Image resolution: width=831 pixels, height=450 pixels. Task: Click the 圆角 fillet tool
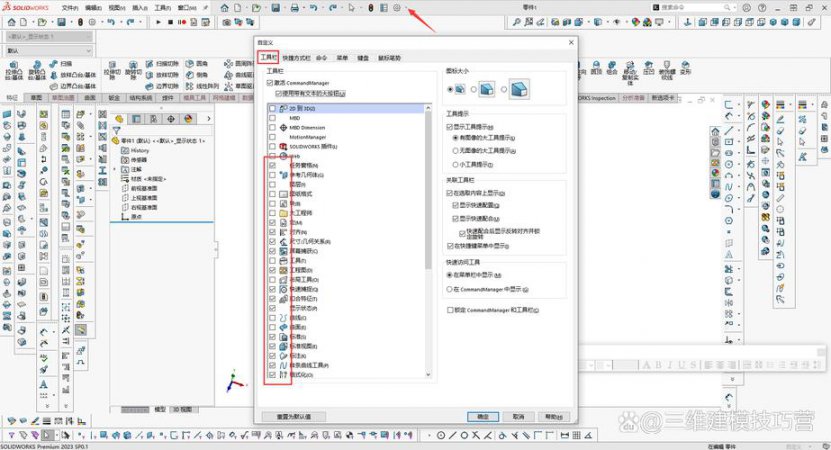pos(197,64)
